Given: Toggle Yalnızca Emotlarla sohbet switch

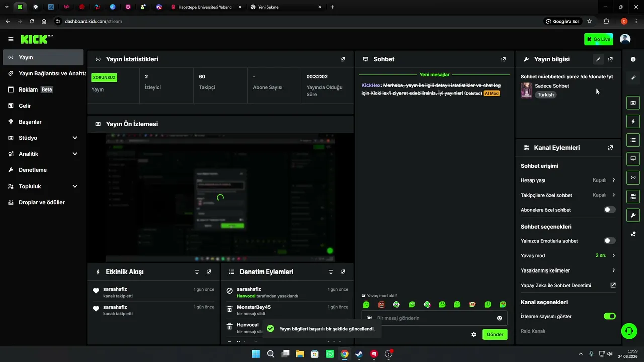Looking at the screenshot, I should (609, 241).
